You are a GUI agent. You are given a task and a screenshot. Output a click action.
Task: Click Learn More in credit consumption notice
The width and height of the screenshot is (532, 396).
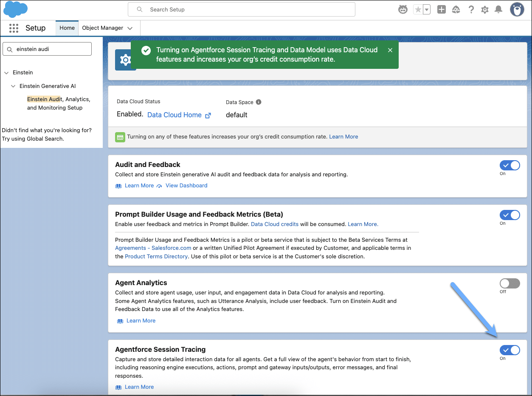343,137
